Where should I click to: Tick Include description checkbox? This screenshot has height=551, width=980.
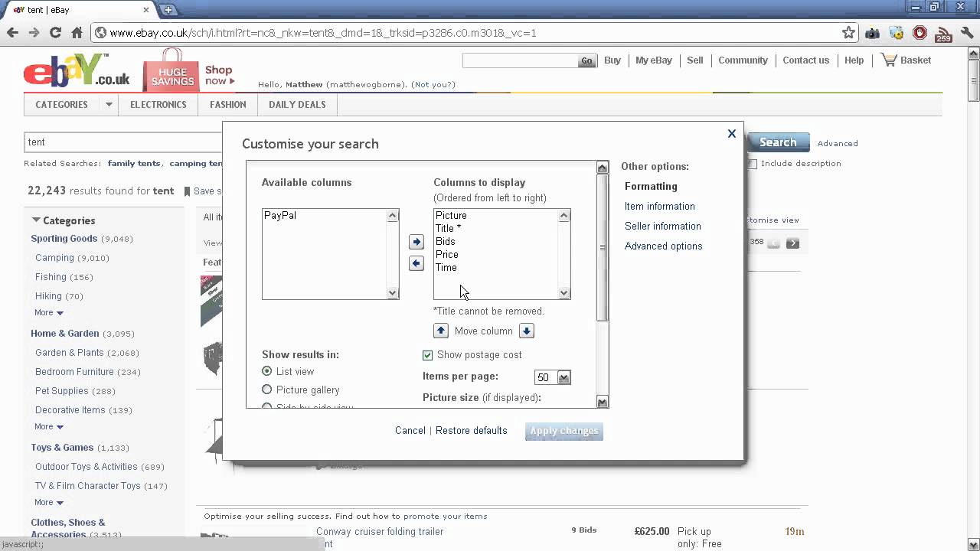tap(753, 164)
